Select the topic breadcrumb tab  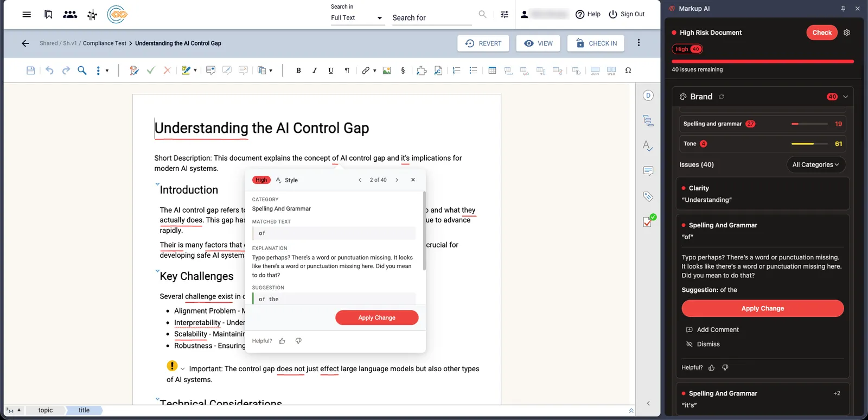[x=46, y=410]
